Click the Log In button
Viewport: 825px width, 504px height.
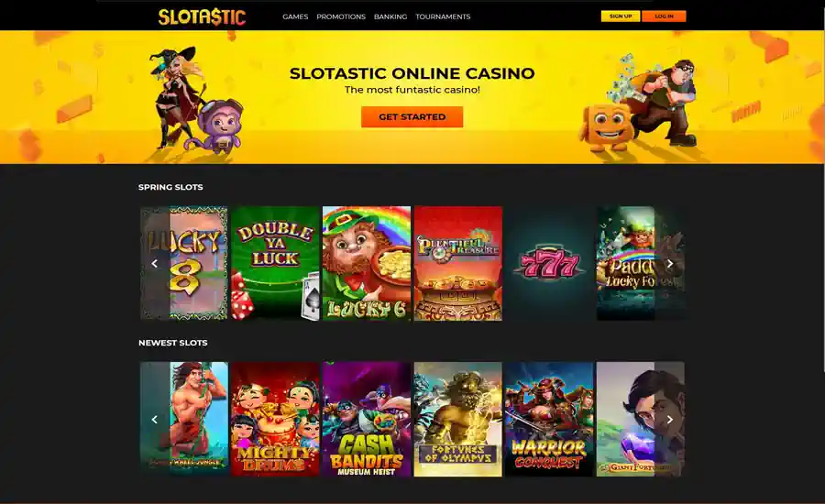click(x=664, y=16)
